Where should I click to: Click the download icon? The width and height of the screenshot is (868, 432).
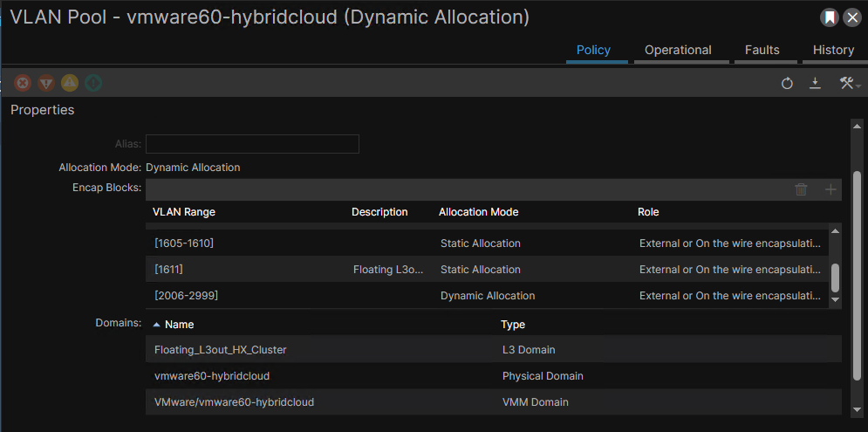click(x=815, y=84)
